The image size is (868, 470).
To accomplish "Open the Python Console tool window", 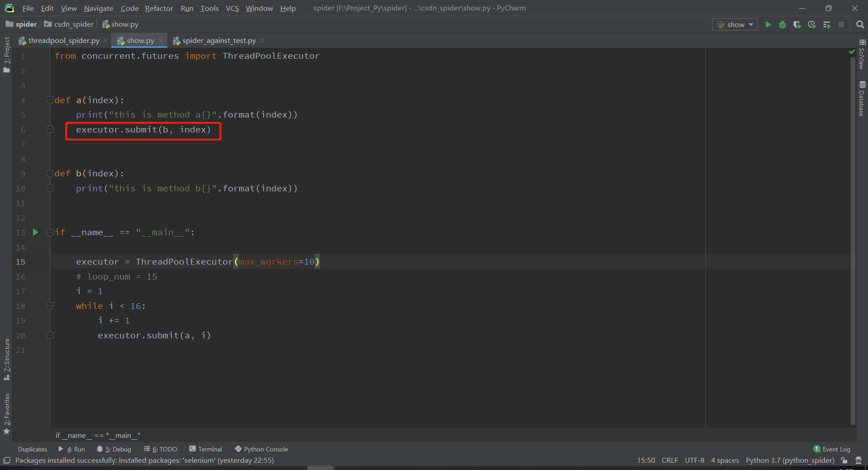I will pyautogui.click(x=261, y=449).
